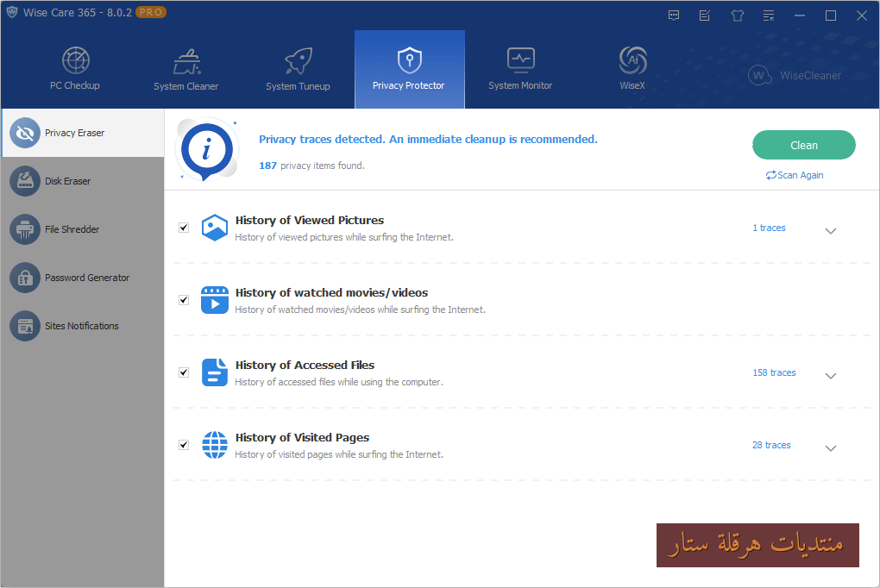Open the 1 traces link
This screenshot has width=880, height=588.
click(769, 228)
